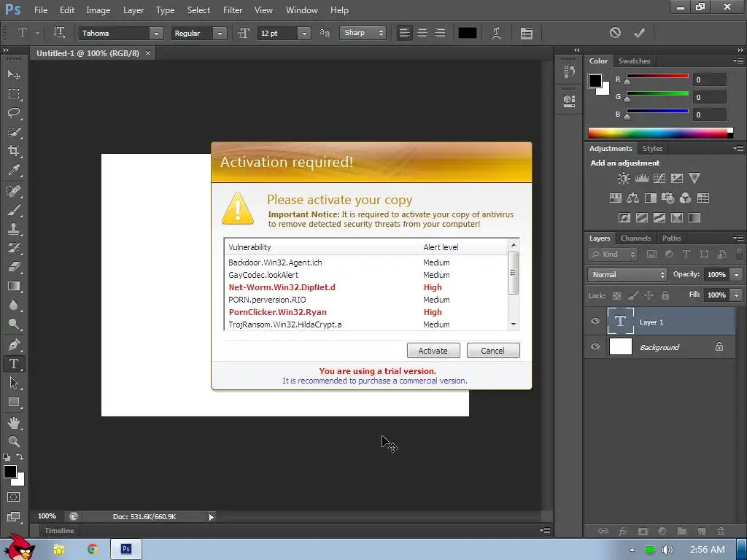Viewport: 747px width, 560px height.
Task: Select the Zoom tool in toolbox
Action: pos(14,441)
